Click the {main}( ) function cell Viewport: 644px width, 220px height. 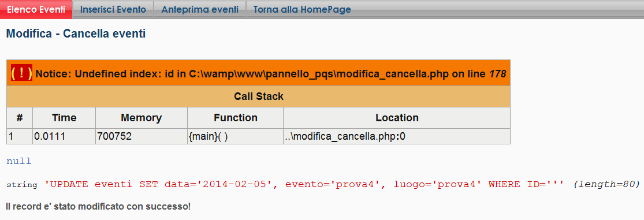pos(235,136)
